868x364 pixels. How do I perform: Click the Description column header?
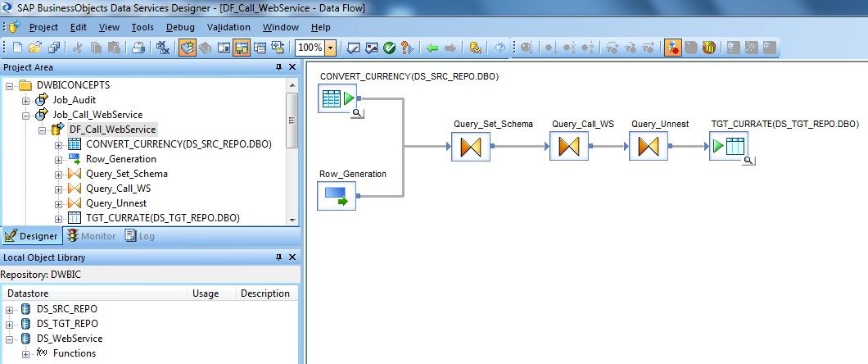point(266,293)
